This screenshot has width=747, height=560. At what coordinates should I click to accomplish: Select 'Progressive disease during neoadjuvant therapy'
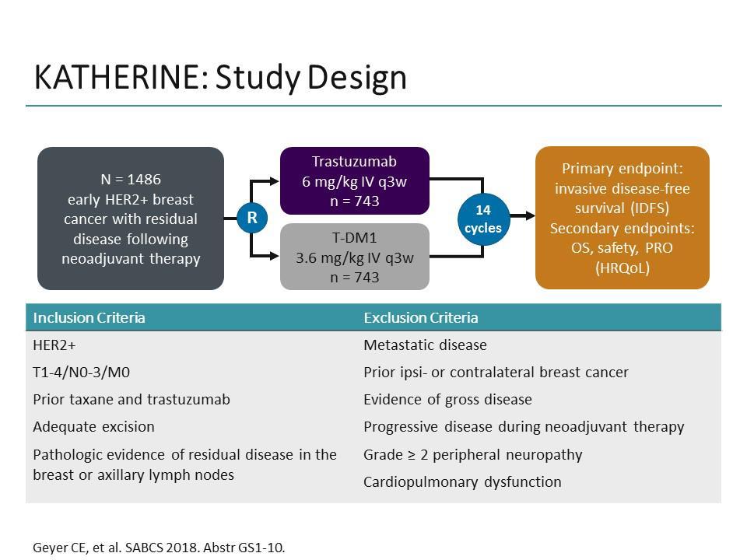[524, 427]
